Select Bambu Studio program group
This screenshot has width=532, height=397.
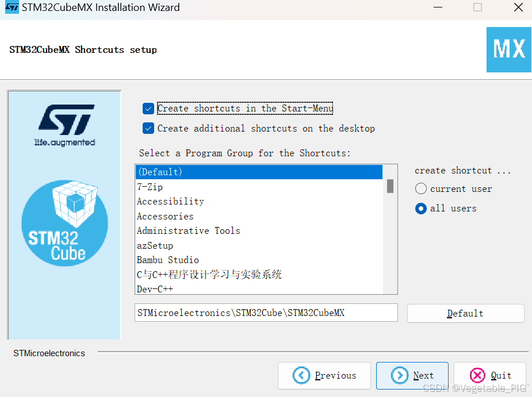coord(259,260)
